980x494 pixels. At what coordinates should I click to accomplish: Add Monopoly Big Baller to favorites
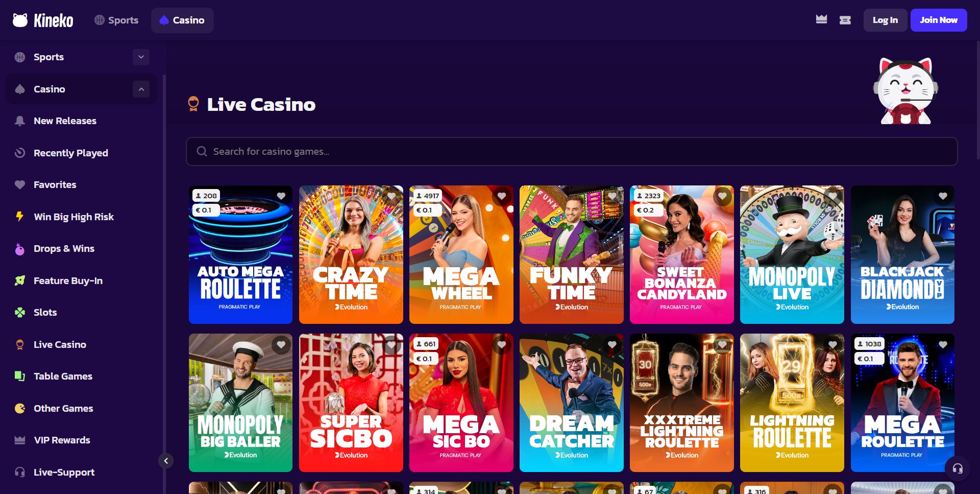tap(281, 345)
